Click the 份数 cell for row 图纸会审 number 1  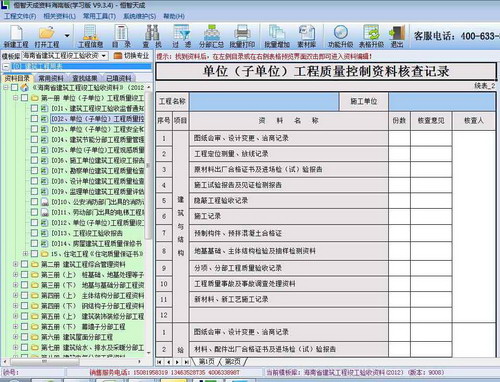tap(399, 138)
